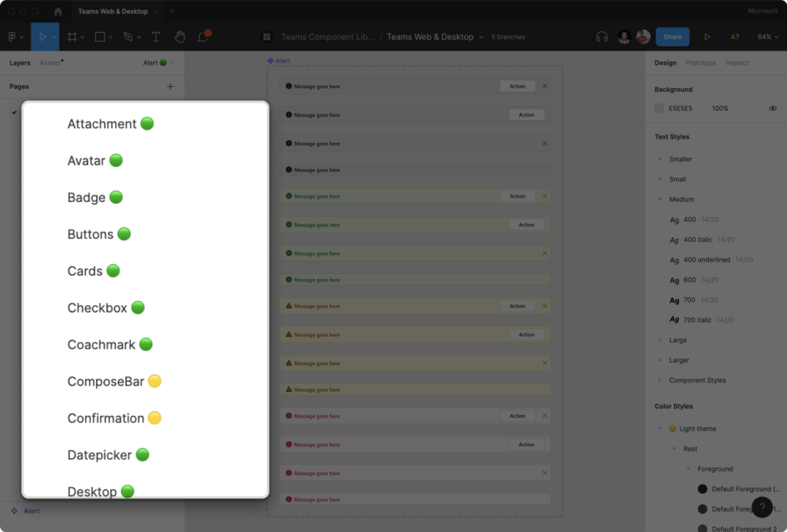Add a new page with plus icon
Image resolution: width=787 pixels, height=532 pixels.
click(x=170, y=86)
